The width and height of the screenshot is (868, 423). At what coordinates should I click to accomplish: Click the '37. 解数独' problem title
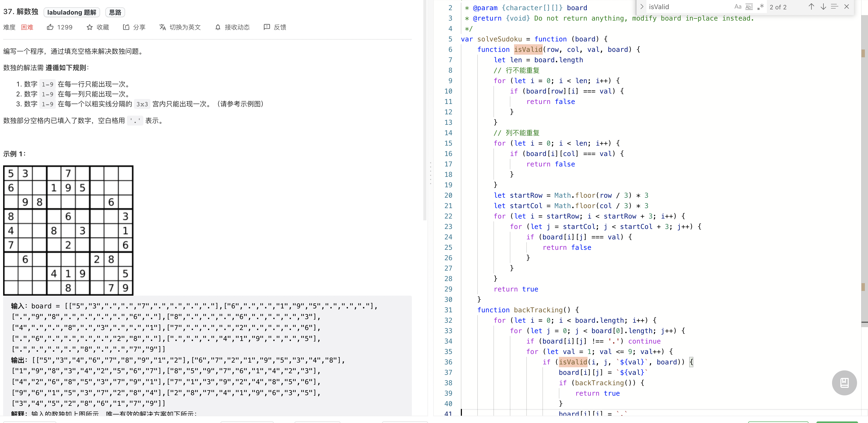pos(21,12)
